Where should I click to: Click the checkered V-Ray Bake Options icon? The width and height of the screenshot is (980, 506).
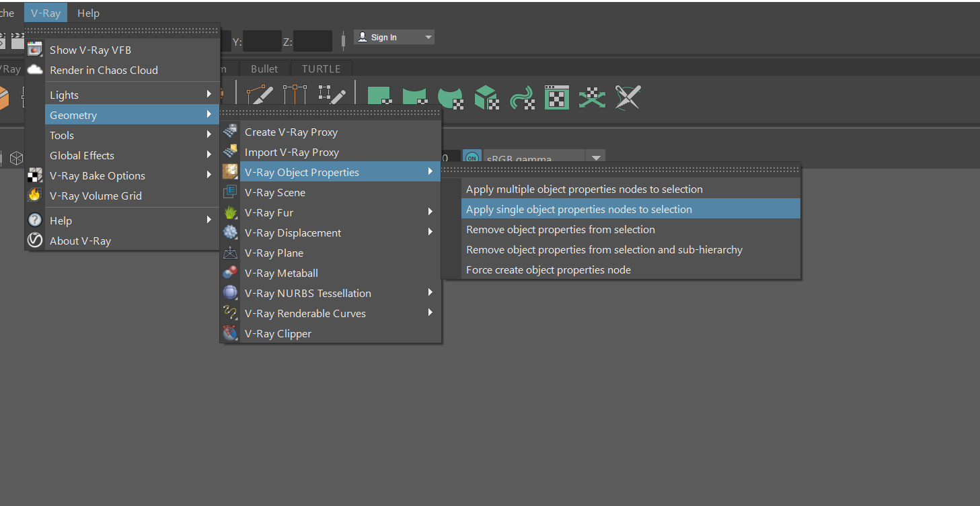pos(34,175)
